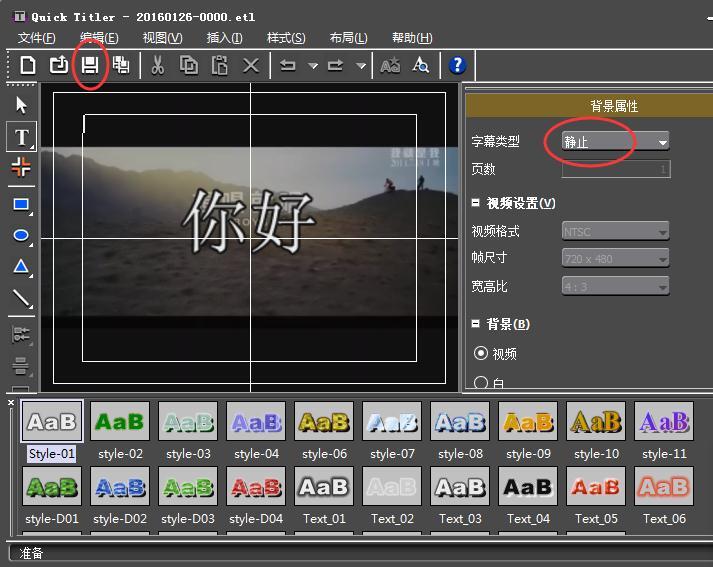Redo the last undone action
The width and height of the screenshot is (713, 567).
point(335,65)
